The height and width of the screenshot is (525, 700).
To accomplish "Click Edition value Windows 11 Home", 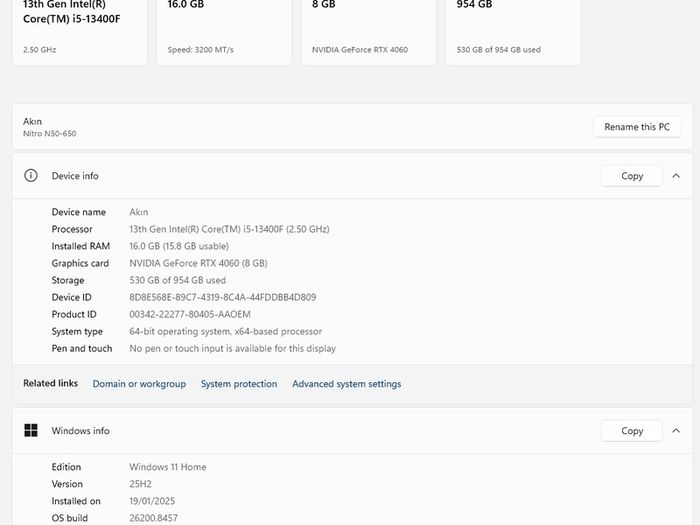I will [x=168, y=467].
